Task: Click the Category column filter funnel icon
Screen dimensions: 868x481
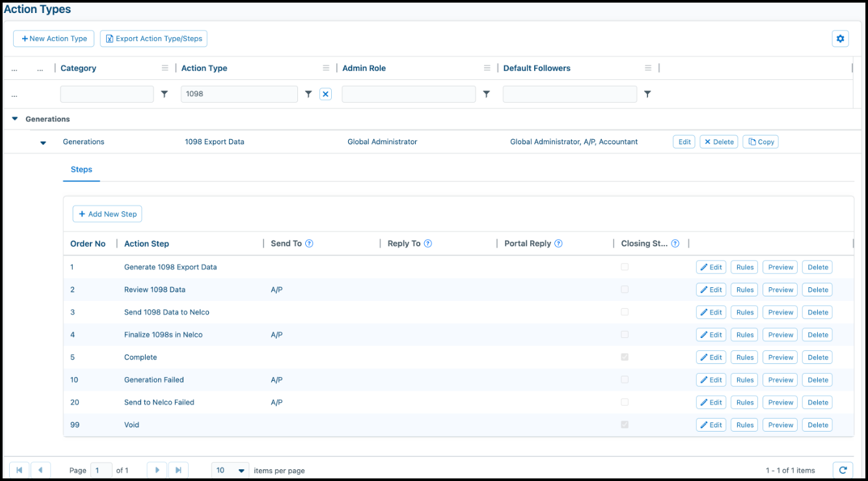Action: click(165, 94)
